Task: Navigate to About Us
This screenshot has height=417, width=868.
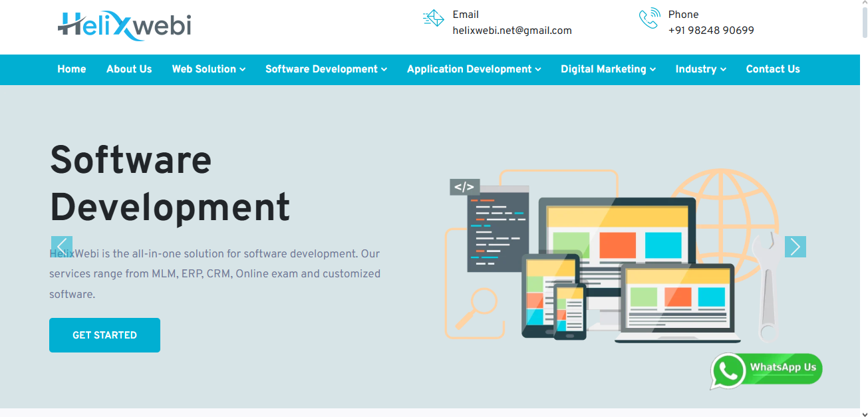Action: [129, 69]
